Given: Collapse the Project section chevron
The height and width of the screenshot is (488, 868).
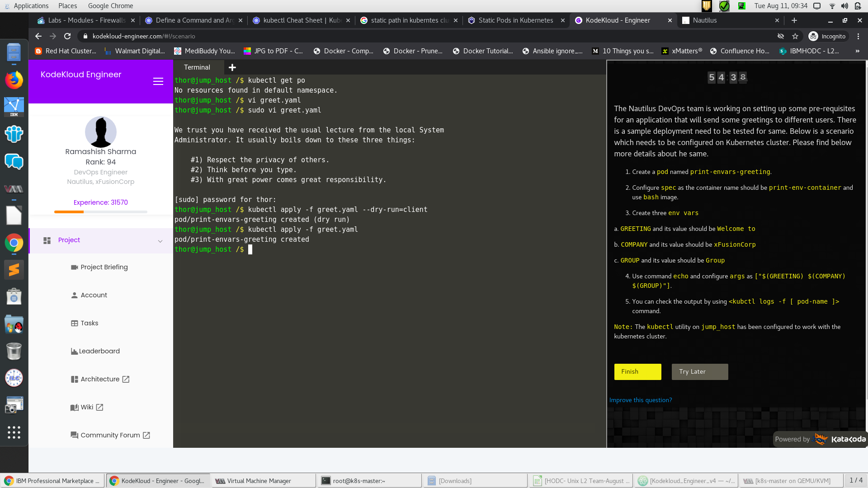Looking at the screenshot, I should (160, 241).
